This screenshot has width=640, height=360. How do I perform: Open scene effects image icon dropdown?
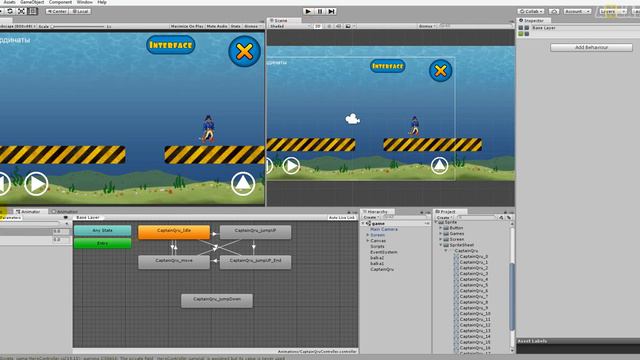point(350,26)
